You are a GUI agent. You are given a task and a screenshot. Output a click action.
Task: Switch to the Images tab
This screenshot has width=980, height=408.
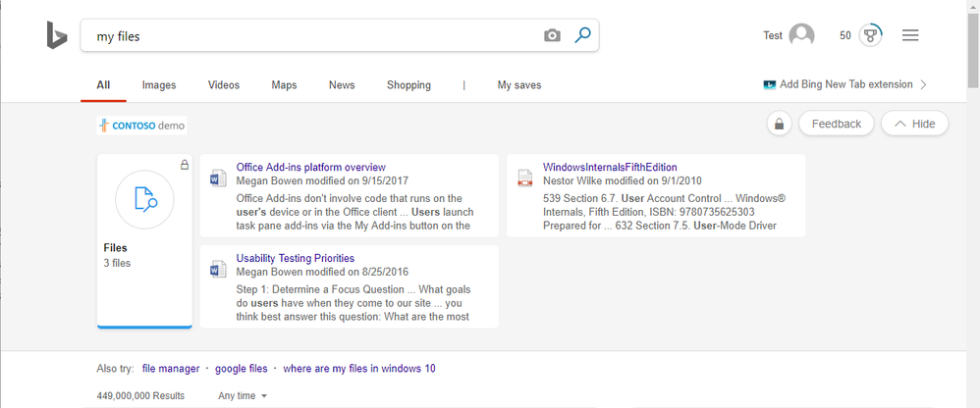tap(159, 85)
